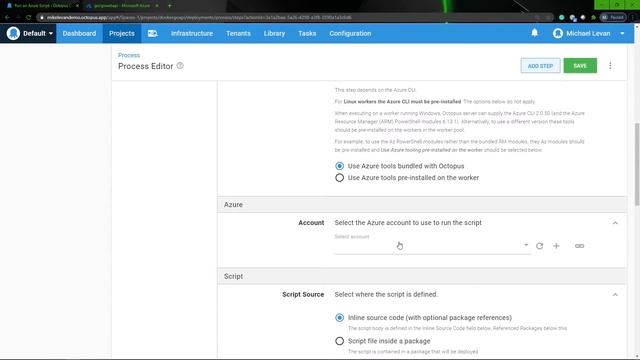The width and height of the screenshot is (640, 360).
Task: Open the Infrastructure section
Action: pos(192,33)
